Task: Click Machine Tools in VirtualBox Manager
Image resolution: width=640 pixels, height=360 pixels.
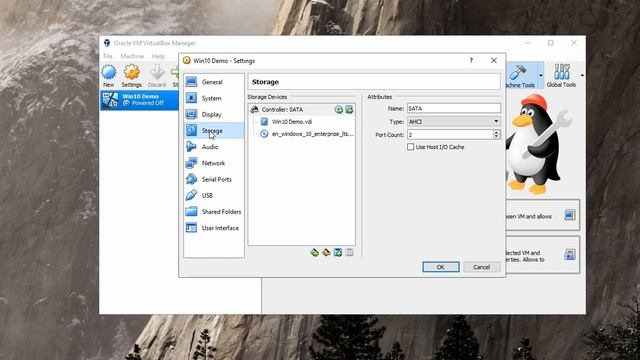Action: coord(521,76)
